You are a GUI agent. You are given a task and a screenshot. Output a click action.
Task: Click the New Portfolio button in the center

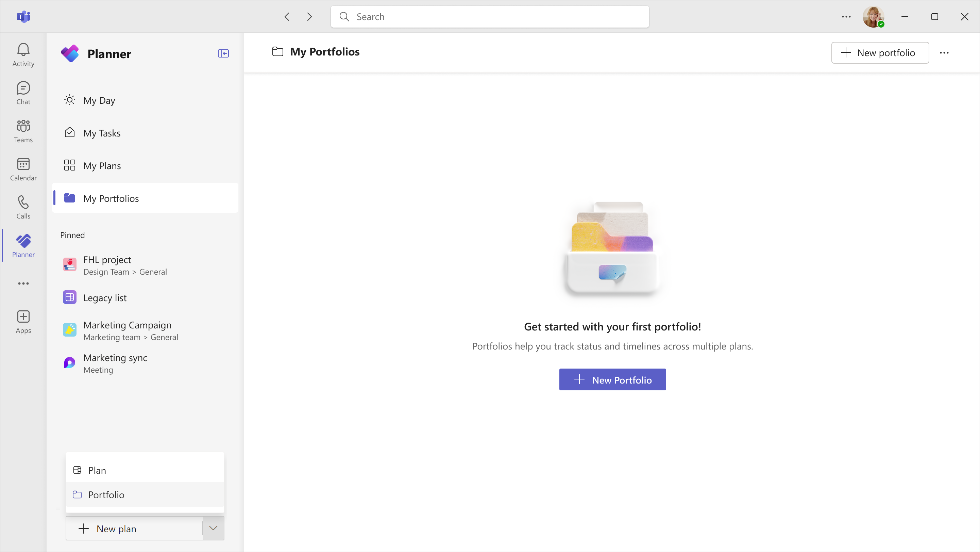612,379
